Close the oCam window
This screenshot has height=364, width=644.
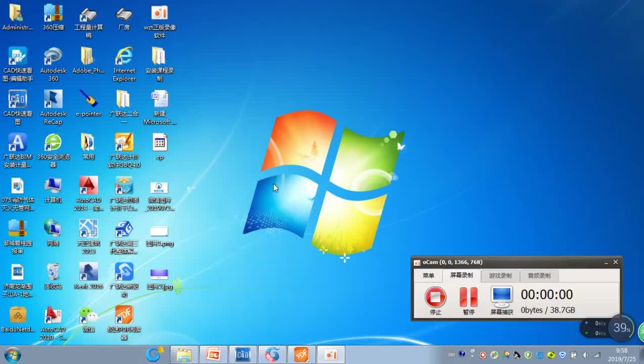tap(616, 262)
